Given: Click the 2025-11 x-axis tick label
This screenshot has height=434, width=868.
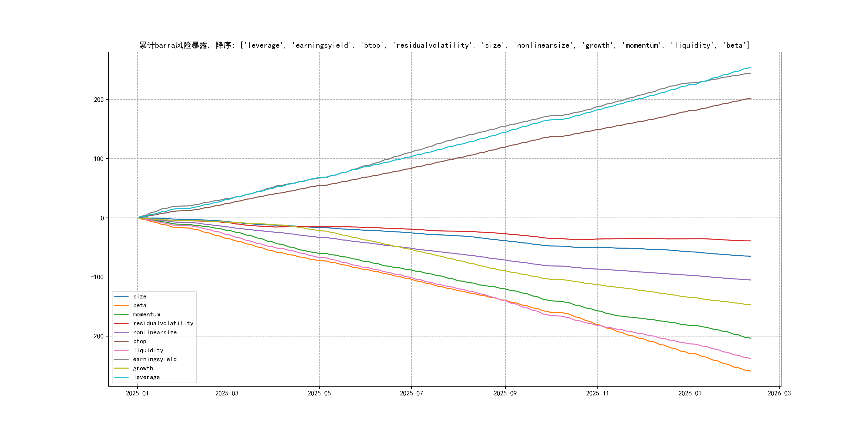Looking at the screenshot, I should 597,394.
